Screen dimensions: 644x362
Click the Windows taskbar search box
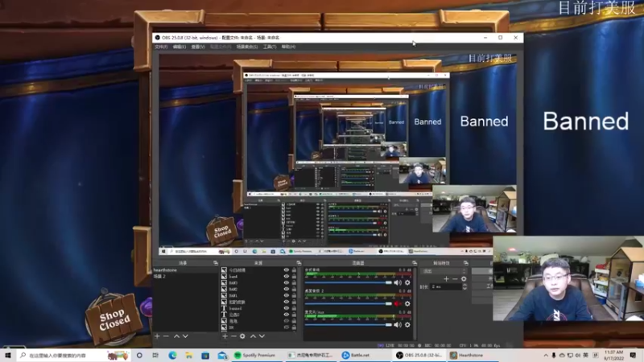(73, 355)
